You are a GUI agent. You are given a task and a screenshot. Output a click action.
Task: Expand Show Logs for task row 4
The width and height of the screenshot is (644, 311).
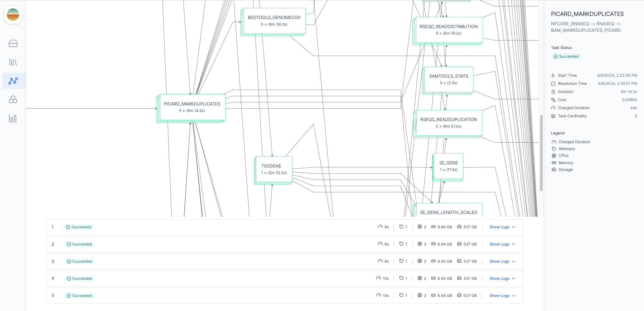pyautogui.click(x=502, y=279)
